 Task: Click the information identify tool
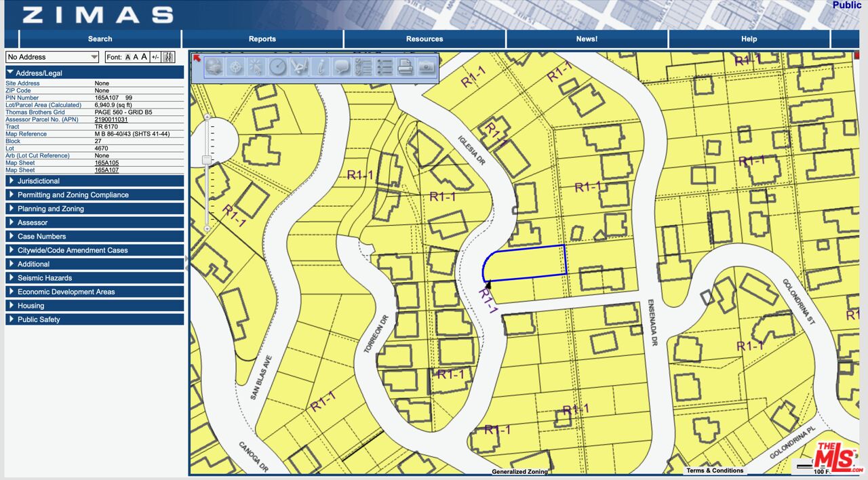tap(320, 66)
